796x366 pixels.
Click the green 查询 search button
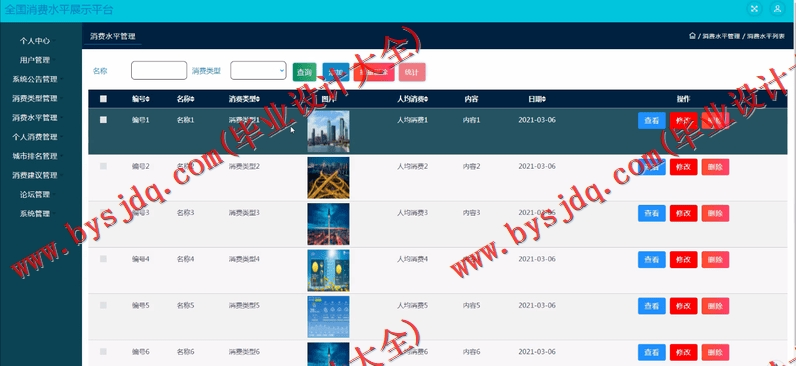pos(305,72)
